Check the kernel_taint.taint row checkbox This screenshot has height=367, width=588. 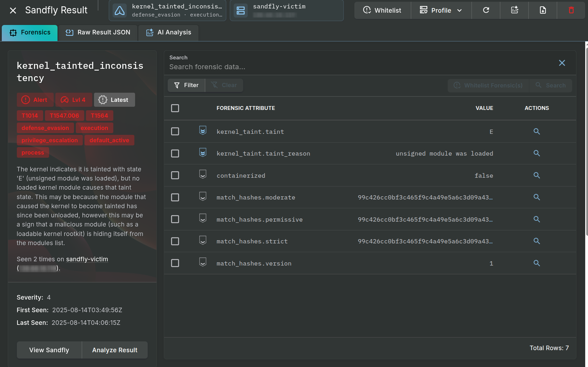click(x=175, y=131)
